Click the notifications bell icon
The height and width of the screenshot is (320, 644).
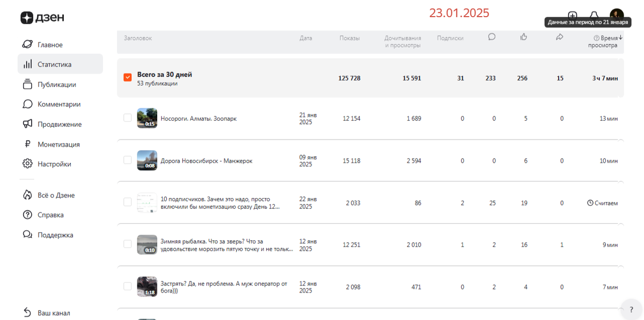click(594, 15)
